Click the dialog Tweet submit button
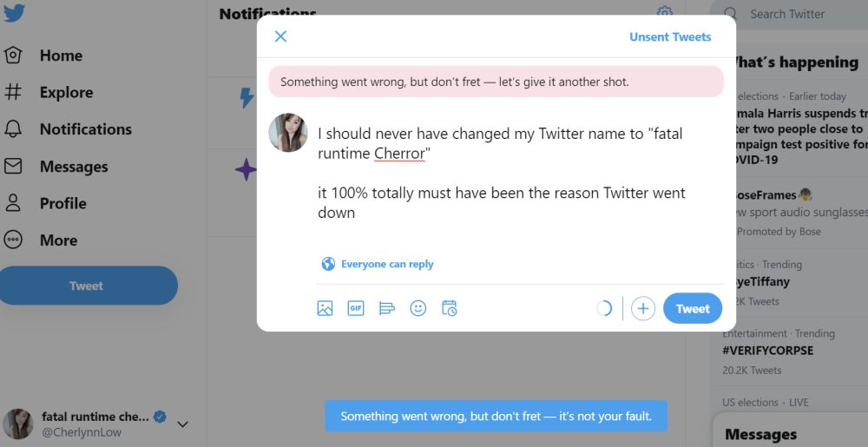Viewport: 868px width, 447px height. [x=693, y=308]
